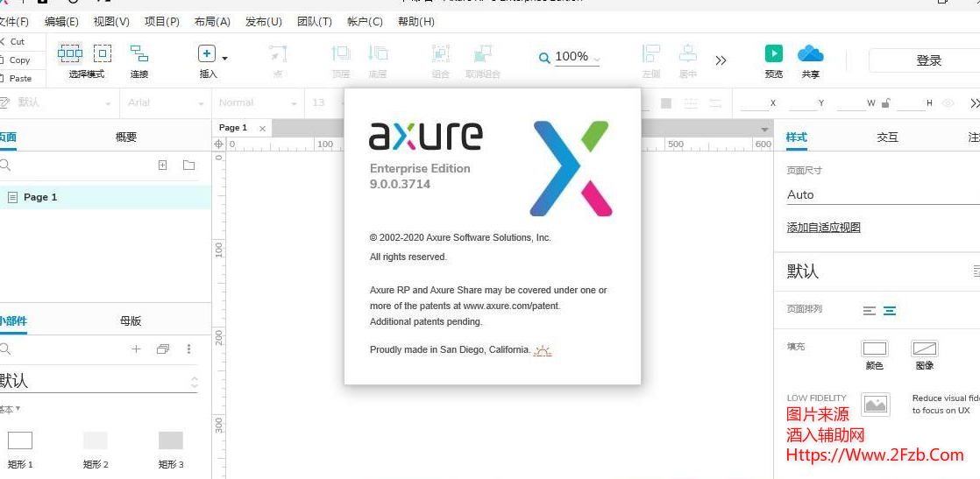Click the 左侧 align-left icon
Screen dimensions: 980x479
(650, 53)
